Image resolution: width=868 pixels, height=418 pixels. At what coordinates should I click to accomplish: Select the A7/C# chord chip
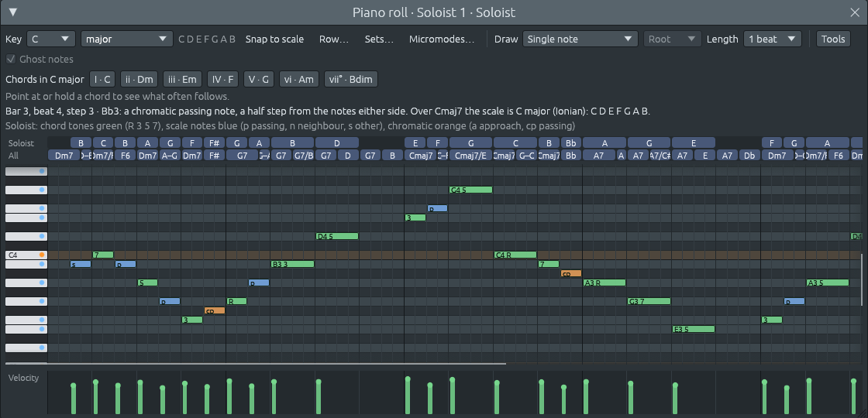pyautogui.click(x=660, y=156)
